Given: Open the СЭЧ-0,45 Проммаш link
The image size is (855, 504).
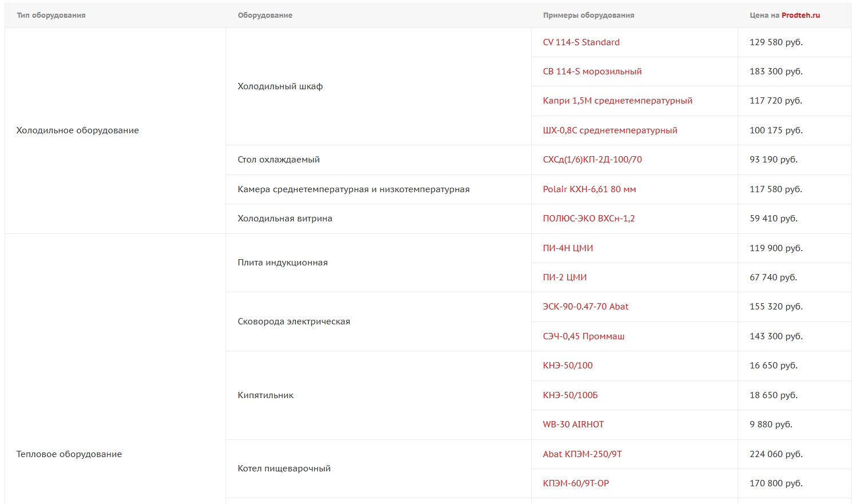Looking at the screenshot, I should click(583, 336).
